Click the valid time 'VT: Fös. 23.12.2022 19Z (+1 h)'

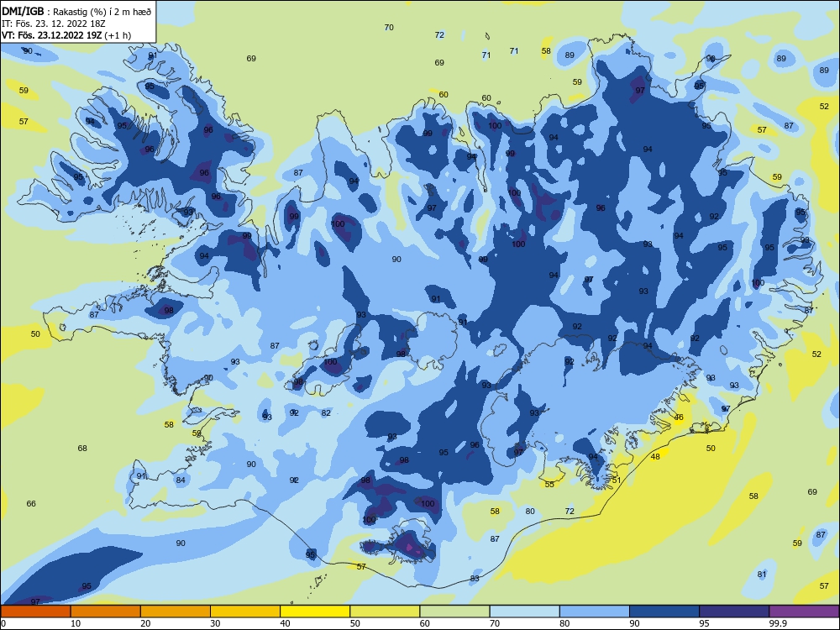tap(66, 35)
